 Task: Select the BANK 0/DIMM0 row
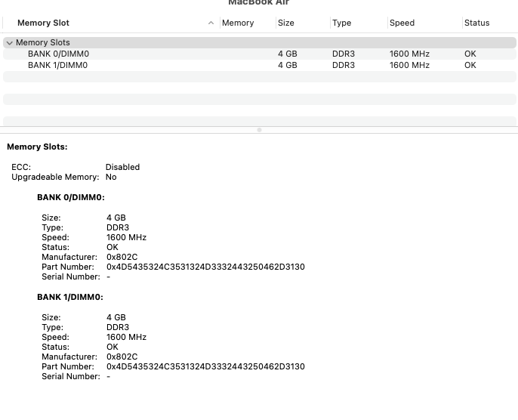tap(260, 54)
